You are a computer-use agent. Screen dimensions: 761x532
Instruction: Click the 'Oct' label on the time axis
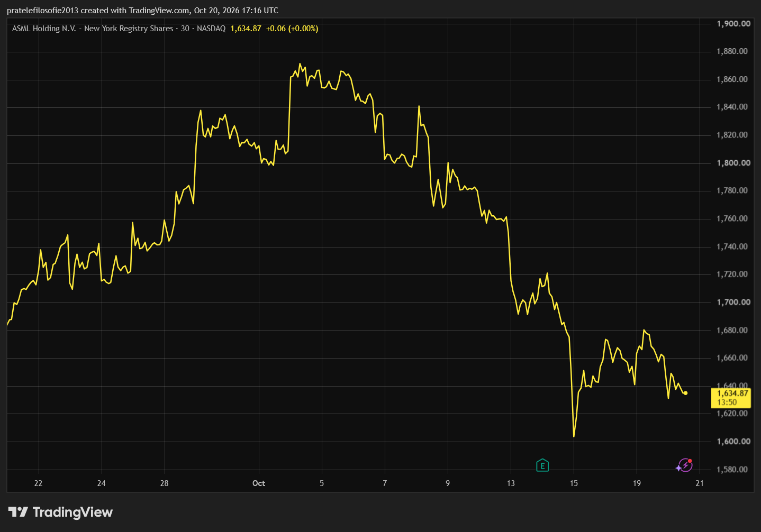259,483
